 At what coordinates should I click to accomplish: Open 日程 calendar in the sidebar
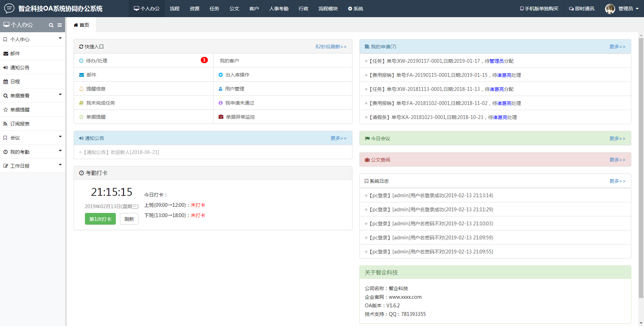click(33, 82)
